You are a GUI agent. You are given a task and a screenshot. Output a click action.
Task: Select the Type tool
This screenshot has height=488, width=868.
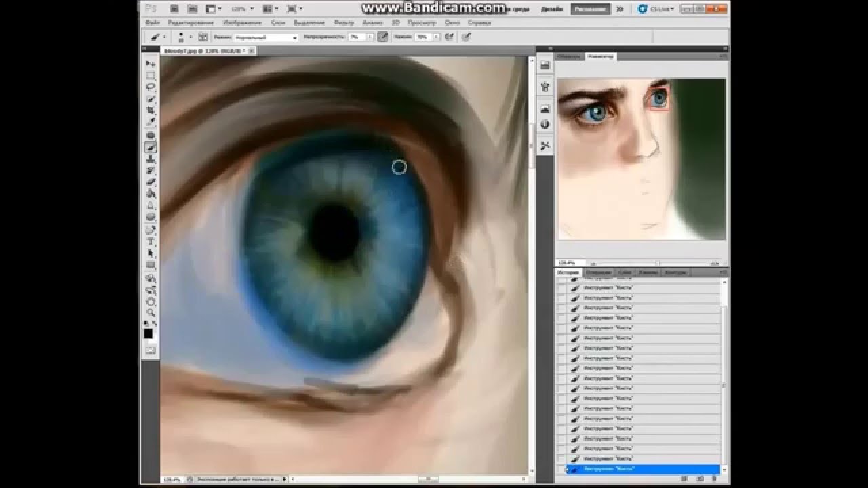tap(151, 242)
